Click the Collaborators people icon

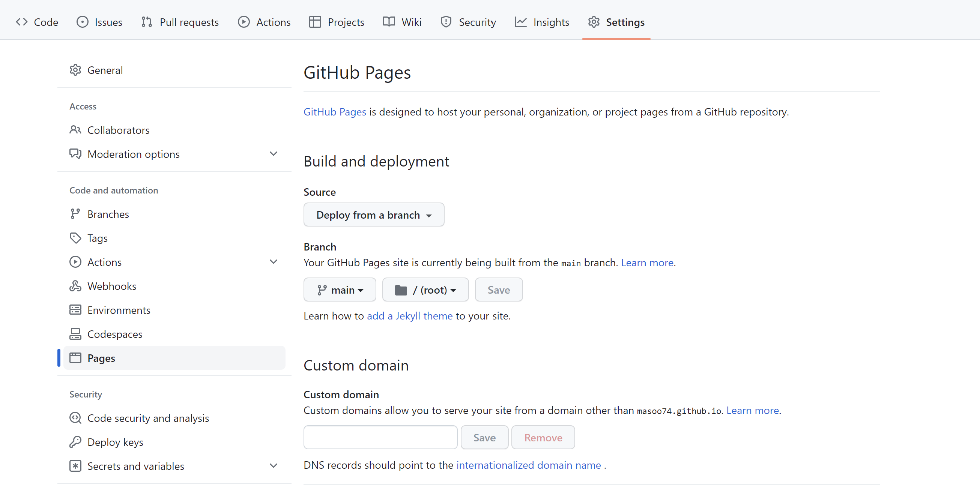[x=75, y=130]
